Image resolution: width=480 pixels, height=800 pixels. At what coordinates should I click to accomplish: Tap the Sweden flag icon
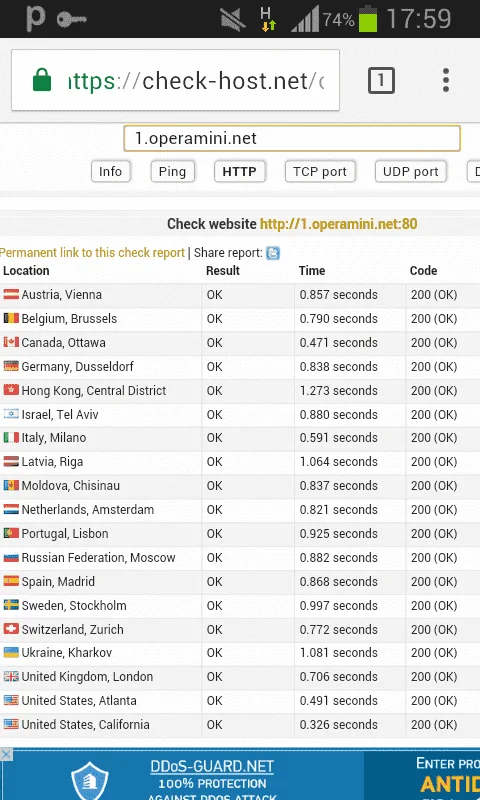click(11, 605)
